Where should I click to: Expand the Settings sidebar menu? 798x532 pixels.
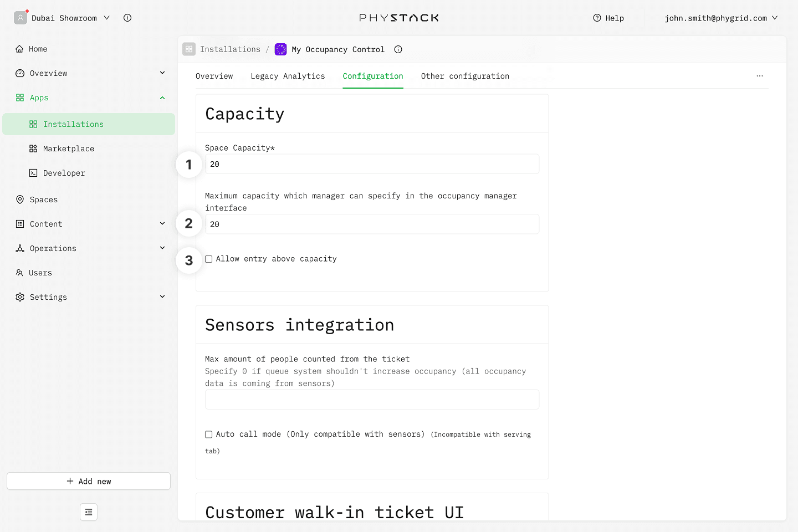[162, 297]
